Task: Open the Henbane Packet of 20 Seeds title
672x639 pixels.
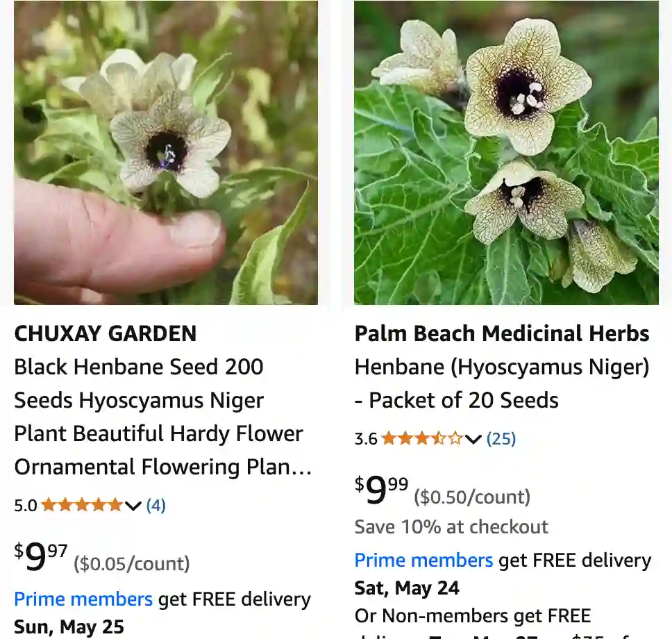Action: click(x=502, y=383)
